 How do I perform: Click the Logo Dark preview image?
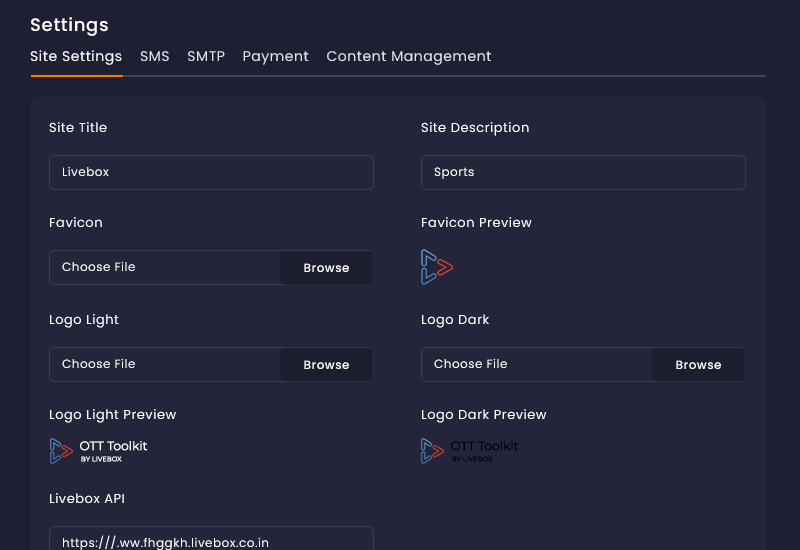[x=469, y=451]
